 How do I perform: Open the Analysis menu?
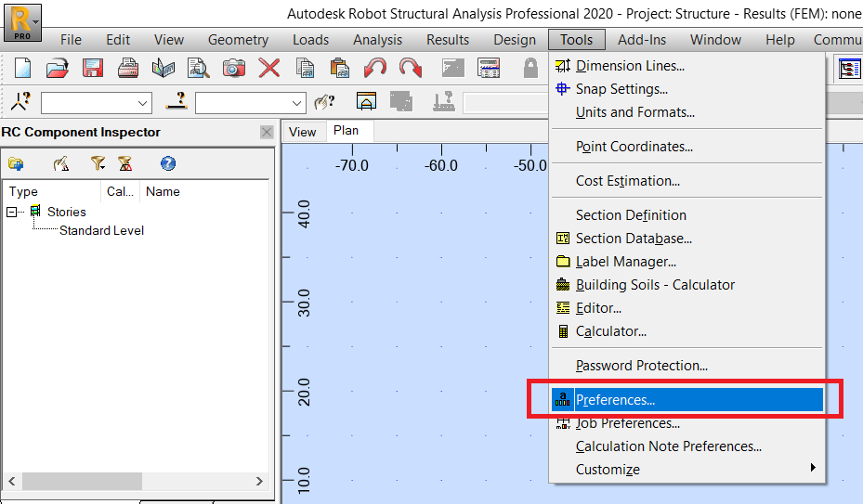[377, 40]
